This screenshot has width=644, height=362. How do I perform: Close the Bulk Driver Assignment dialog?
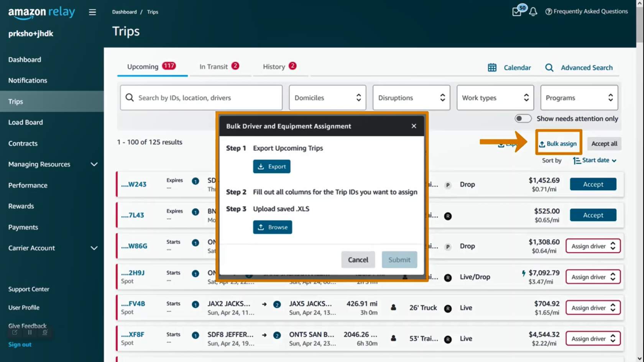414,126
